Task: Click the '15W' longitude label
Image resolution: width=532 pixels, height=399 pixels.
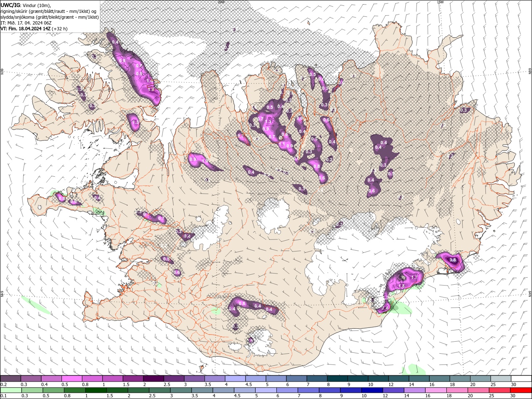Action: tap(440, 2)
